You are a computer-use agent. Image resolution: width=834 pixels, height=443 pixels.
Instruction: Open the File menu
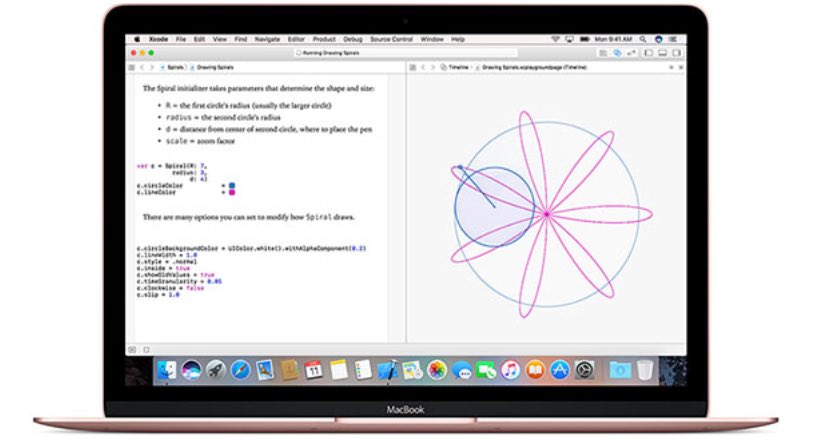click(x=181, y=39)
